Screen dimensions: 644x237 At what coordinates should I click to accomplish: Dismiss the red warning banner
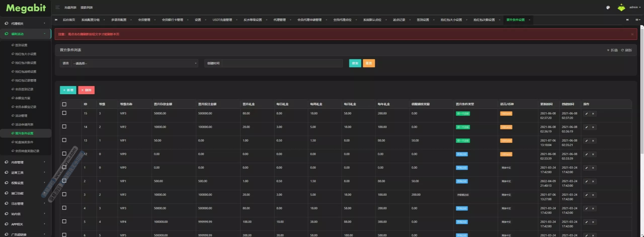click(x=632, y=34)
